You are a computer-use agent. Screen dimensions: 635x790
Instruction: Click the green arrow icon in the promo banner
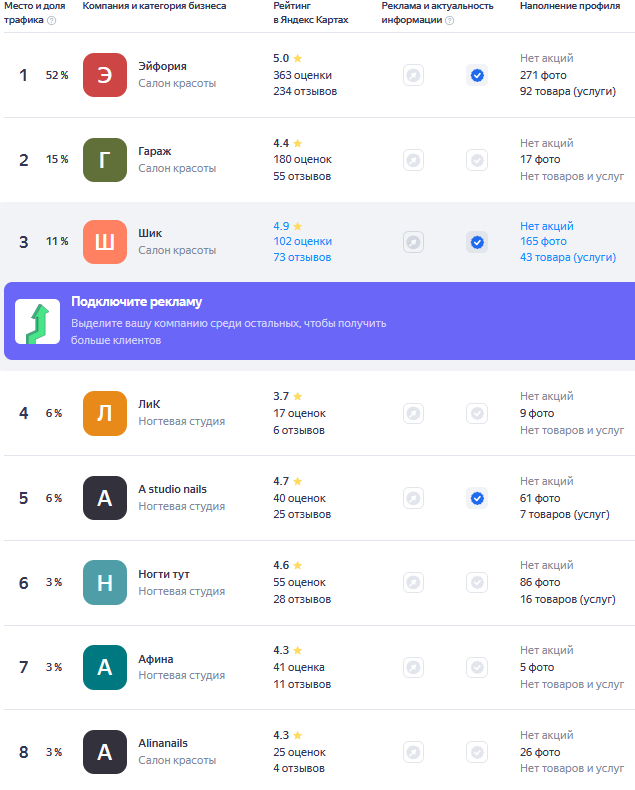37,321
